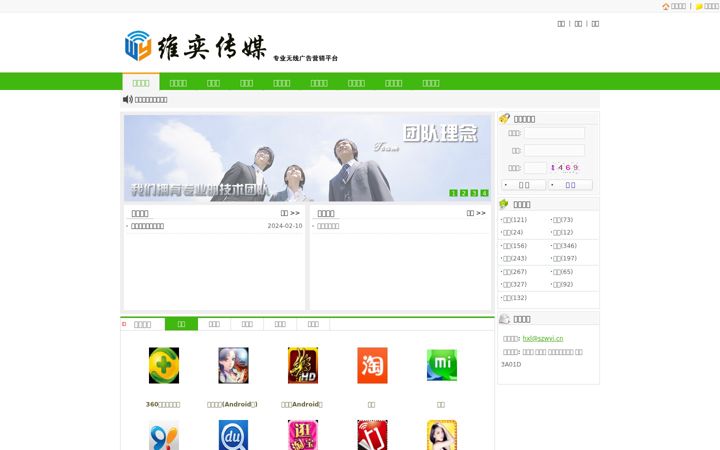
Task: Click the left login button with black text
Action: click(x=523, y=185)
